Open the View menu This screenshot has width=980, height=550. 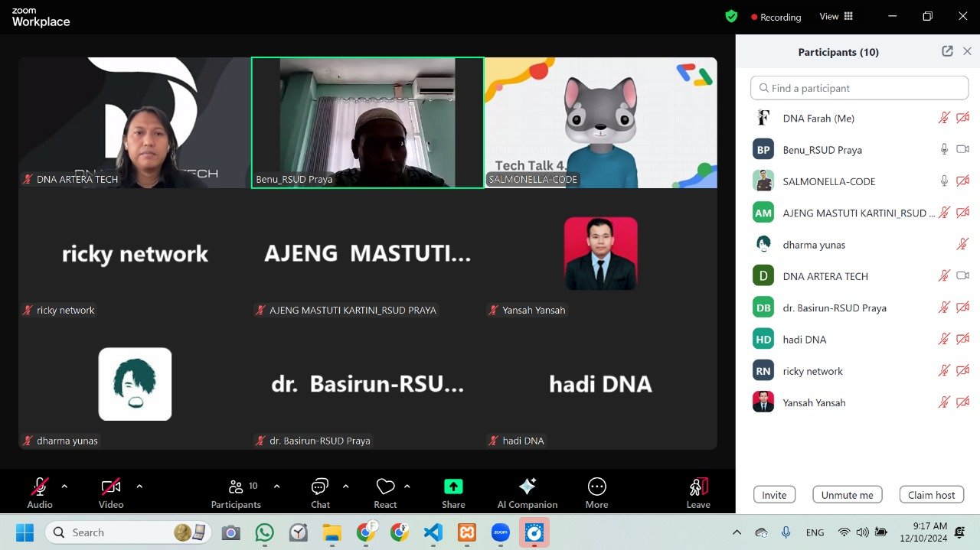(835, 16)
